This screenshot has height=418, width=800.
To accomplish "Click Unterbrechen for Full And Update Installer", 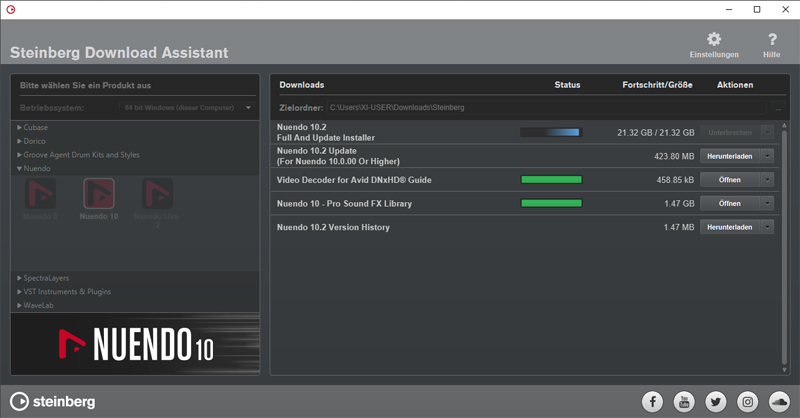I will (730, 133).
